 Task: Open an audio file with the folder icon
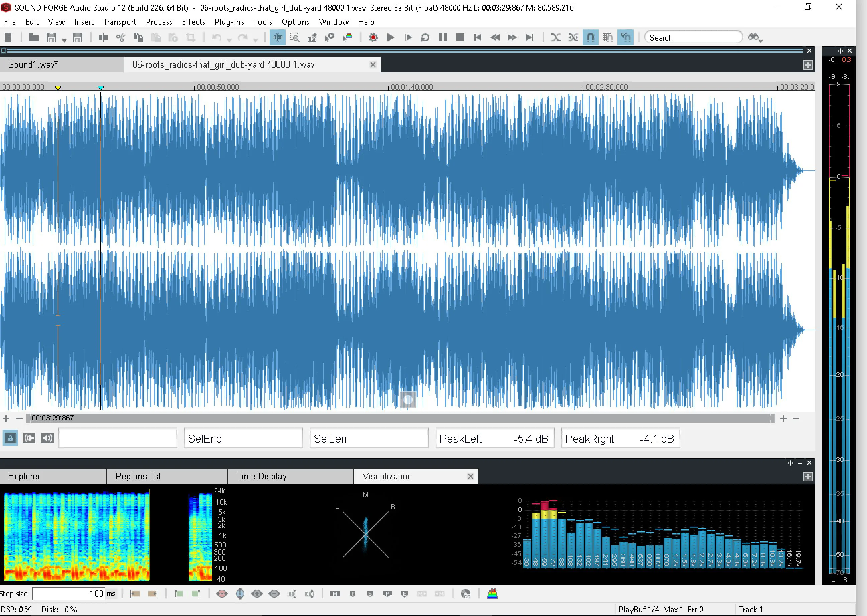click(x=34, y=37)
